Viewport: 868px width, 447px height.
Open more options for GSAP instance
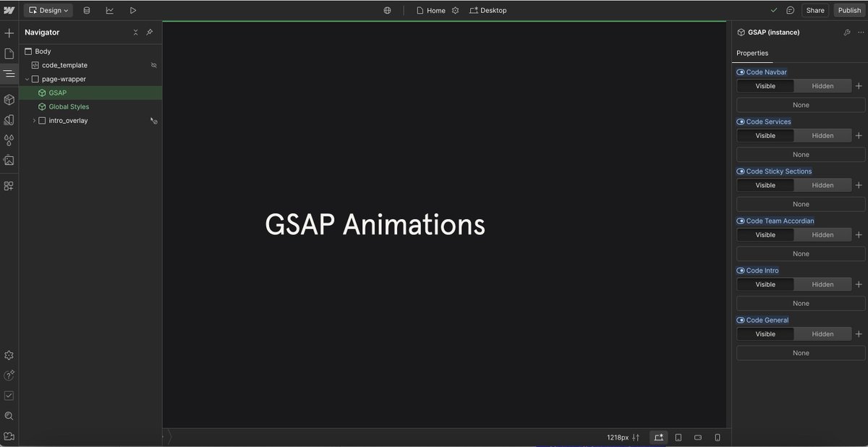click(x=859, y=33)
